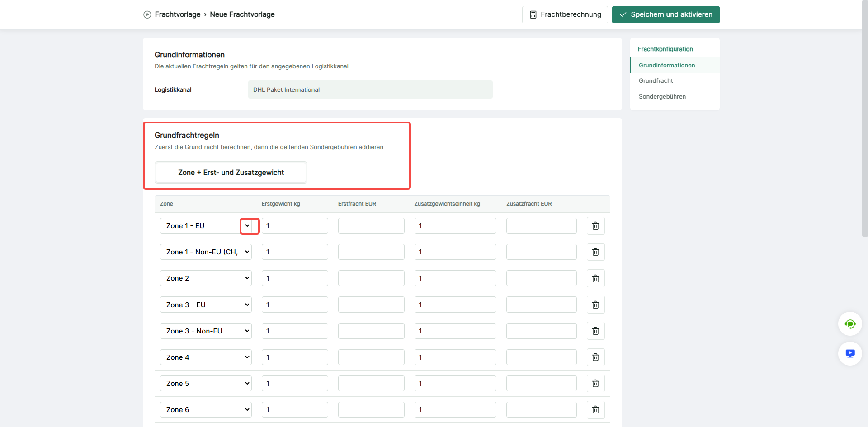Focus Zusatzfracht EUR field for Zone 1 - EU

tap(542, 226)
